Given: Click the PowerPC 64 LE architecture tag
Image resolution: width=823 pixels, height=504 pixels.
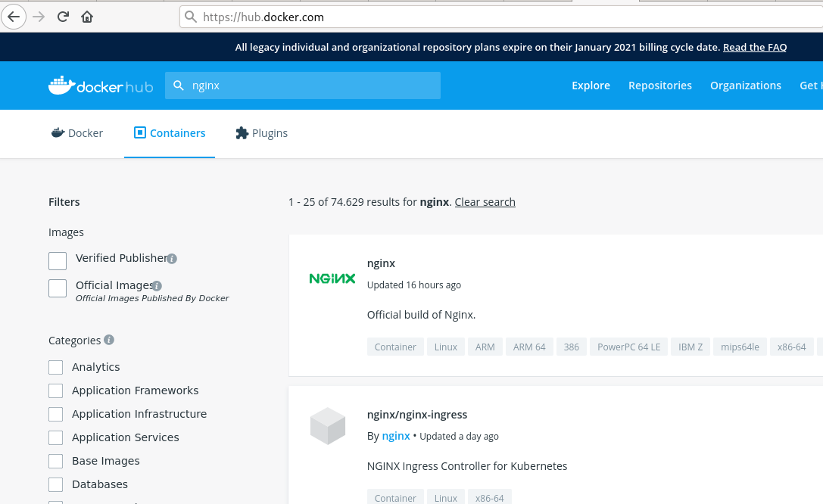Looking at the screenshot, I should coord(628,347).
